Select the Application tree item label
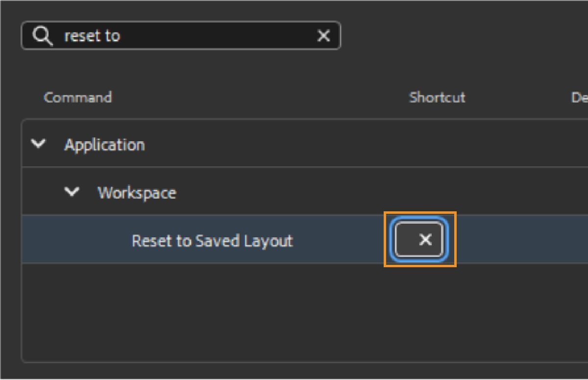Screen dimensions: 588x380 (x=104, y=145)
